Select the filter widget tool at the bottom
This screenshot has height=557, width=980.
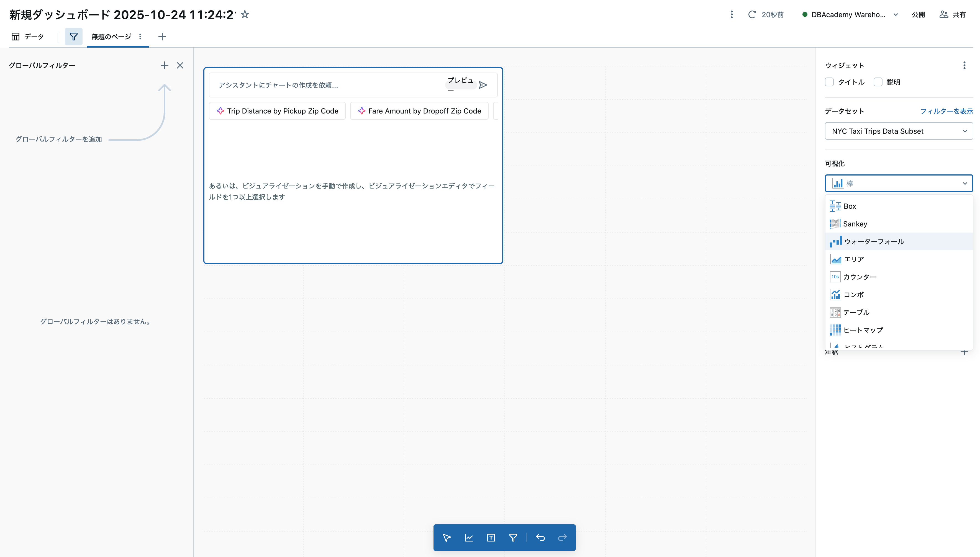(513, 538)
